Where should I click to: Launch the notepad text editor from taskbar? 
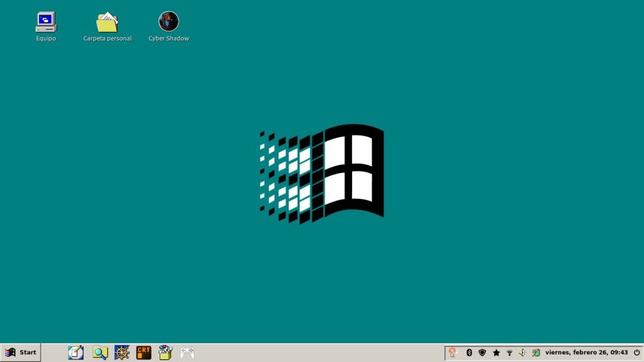tap(76, 353)
